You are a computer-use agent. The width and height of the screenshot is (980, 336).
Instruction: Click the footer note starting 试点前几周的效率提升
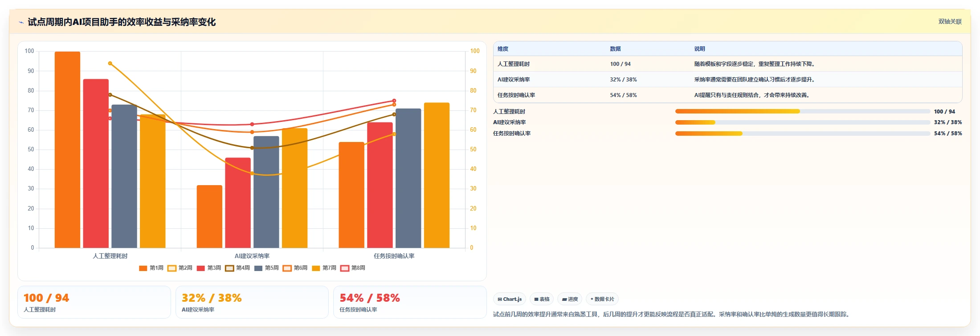673,314
